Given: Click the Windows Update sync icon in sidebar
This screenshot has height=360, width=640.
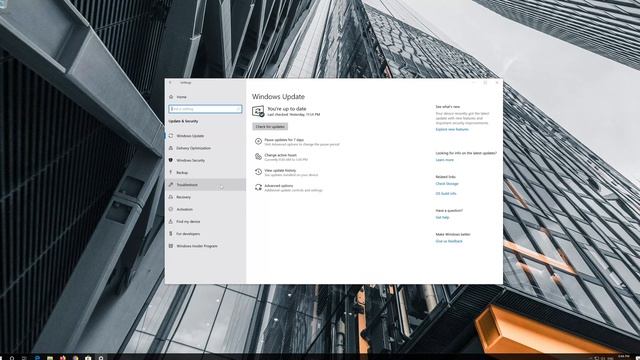Looking at the screenshot, I should coord(171,136).
